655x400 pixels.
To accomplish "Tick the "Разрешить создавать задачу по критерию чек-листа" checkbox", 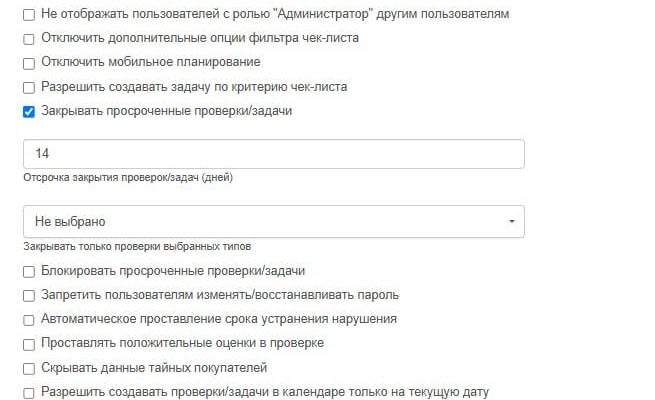I will [x=29, y=87].
